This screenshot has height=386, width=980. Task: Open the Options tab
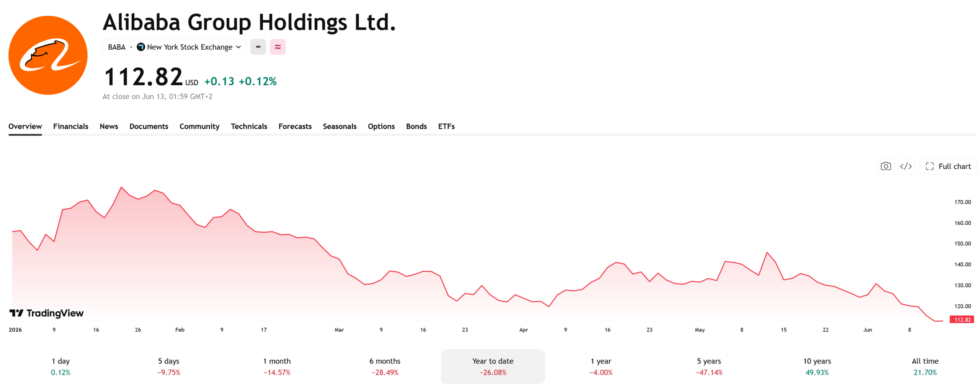[x=381, y=126]
